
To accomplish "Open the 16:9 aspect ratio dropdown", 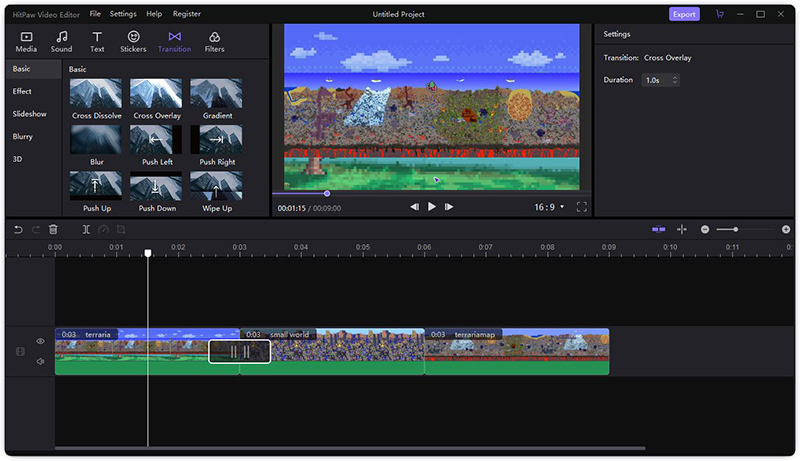I will [549, 207].
